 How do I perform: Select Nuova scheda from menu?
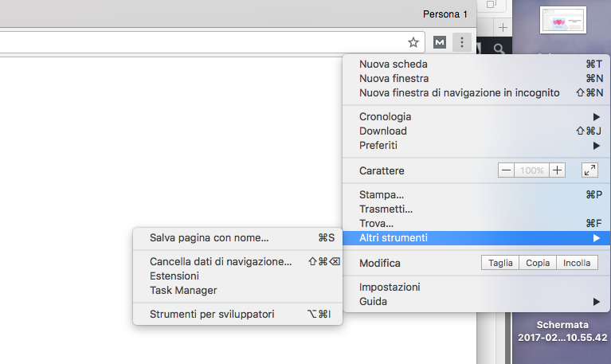[394, 65]
